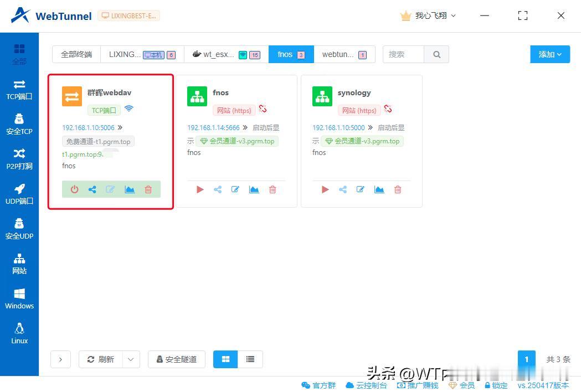Screen dimensions: 581x392
Task: Select Windows in the sidebar
Action: coord(19,299)
